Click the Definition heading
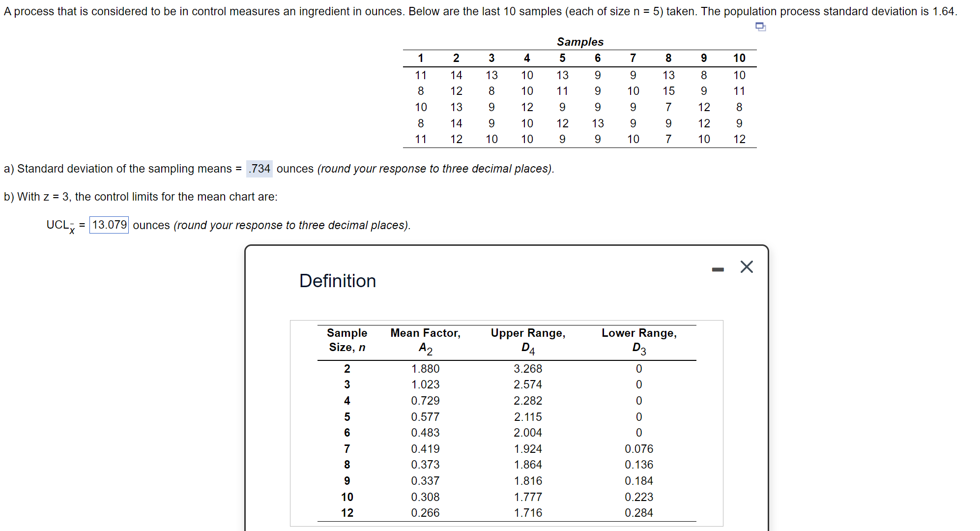The width and height of the screenshot is (980, 531). [338, 281]
